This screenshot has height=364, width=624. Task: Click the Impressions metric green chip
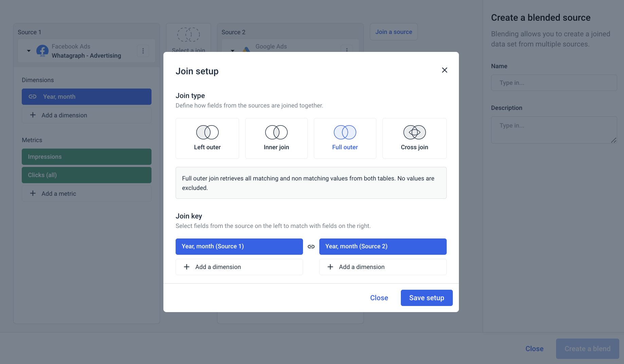[x=87, y=157]
